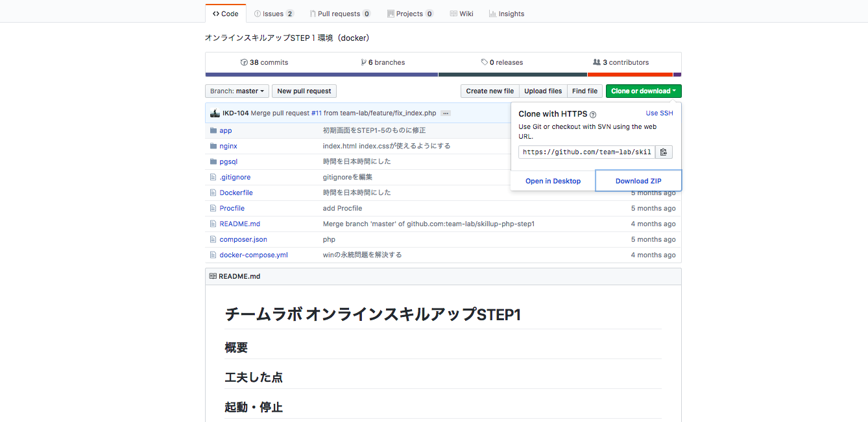Click the 起動・停止 heading
This screenshot has width=868, height=422.
pyautogui.click(x=254, y=407)
